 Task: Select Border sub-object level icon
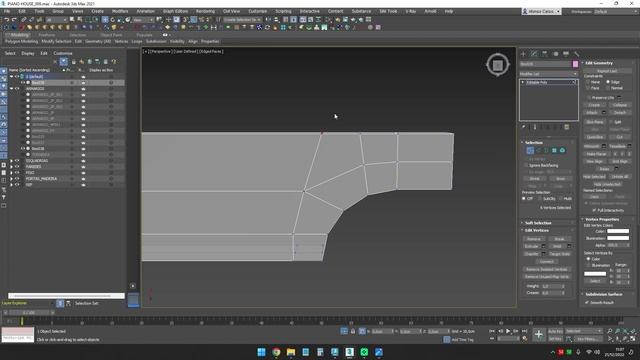tap(546, 151)
